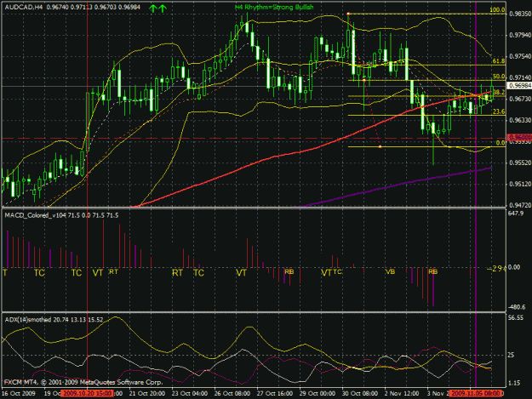Select the current price tag 0.96984

coord(519,86)
